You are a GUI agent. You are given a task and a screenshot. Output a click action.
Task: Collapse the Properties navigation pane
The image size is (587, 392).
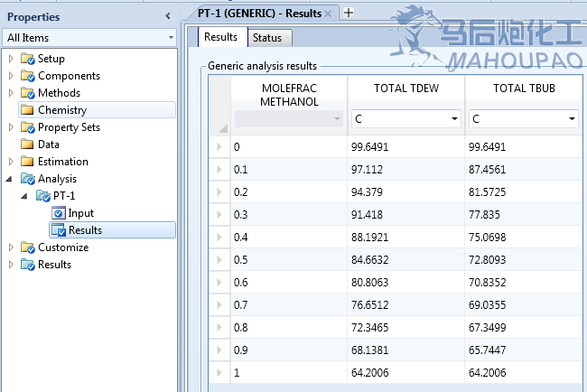(x=167, y=16)
